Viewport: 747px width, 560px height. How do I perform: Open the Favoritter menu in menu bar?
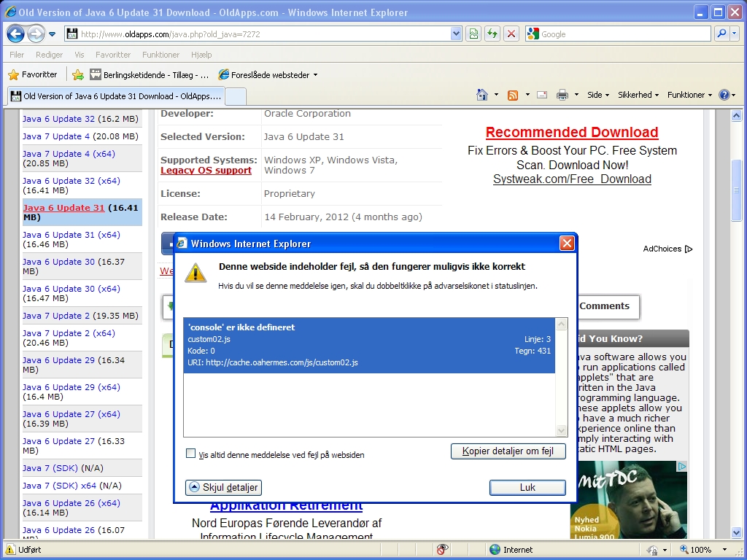click(113, 55)
